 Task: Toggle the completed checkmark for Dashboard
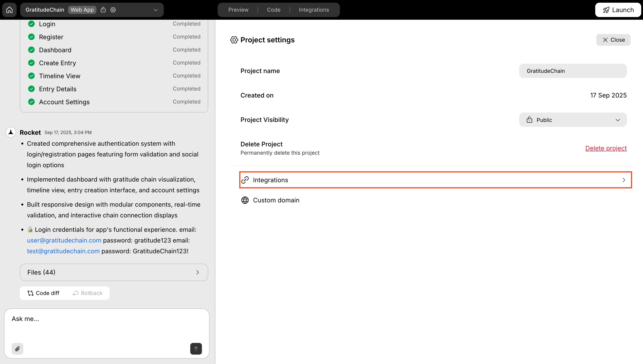click(31, 50)
